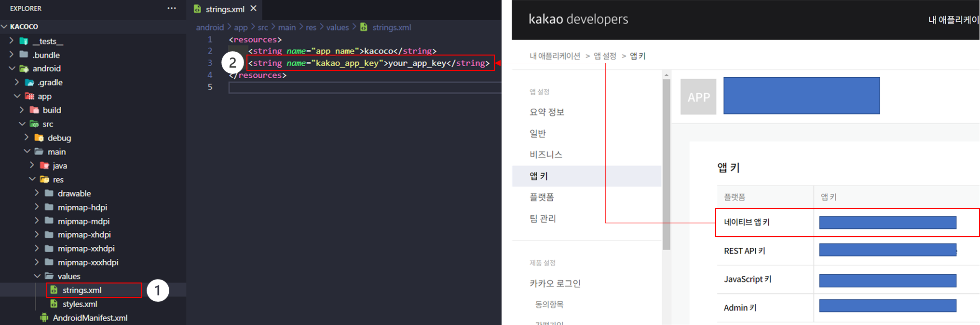Image resolution: width=980 pixels, height=325 pixels.
Task: Click the kakao_app_key string line
Action: 369,63
